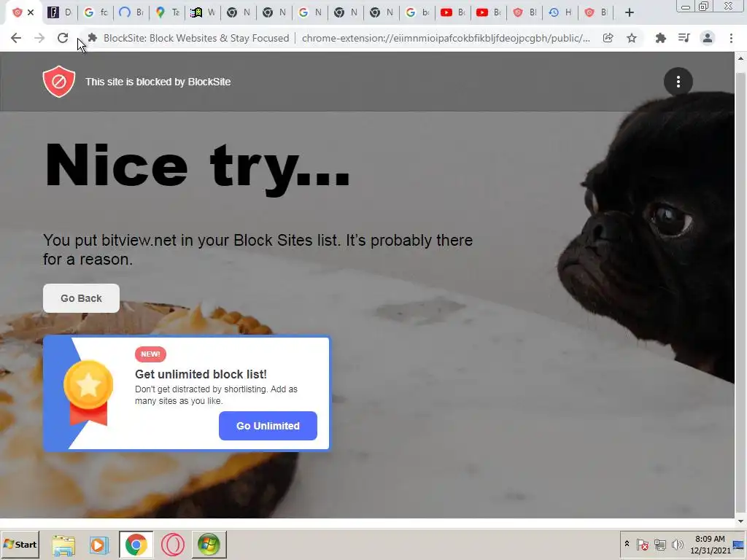Click the Go Unlimited button
Screen dimensions: 747x560
(x=268, y=426)
